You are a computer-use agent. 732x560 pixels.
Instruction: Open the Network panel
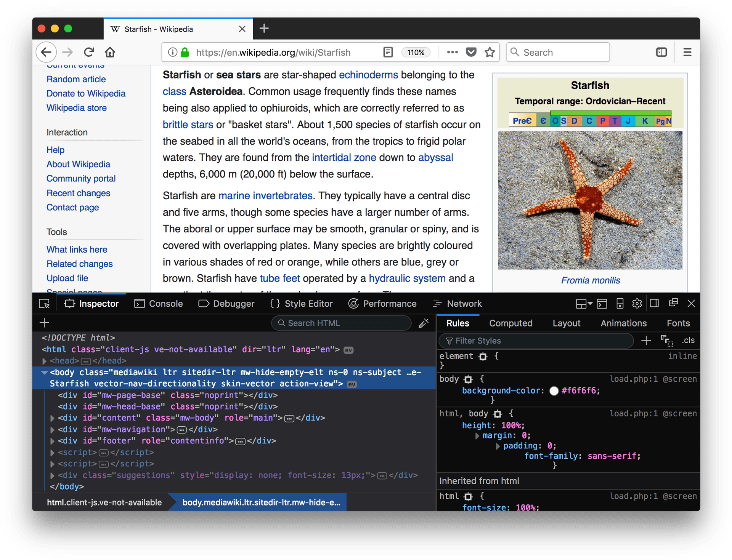pyautogui.click(x=464, y=304)
